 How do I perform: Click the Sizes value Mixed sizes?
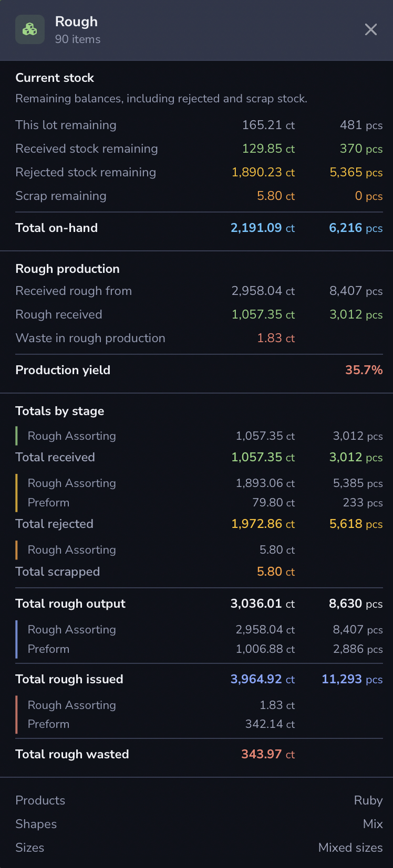[x=350, y=848]
